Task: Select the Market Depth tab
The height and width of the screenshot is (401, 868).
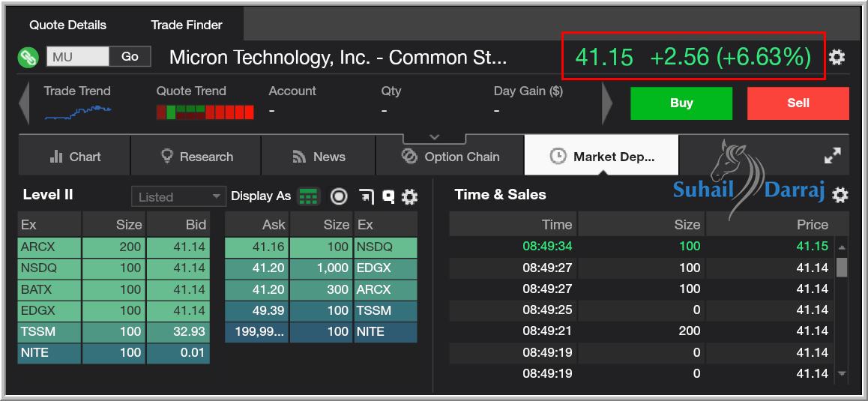Action: [602, 157]
